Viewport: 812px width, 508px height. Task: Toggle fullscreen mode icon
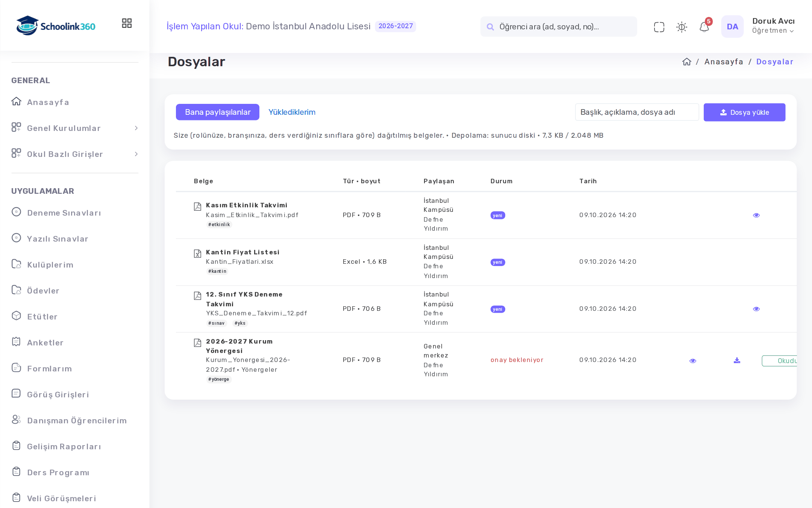click(659, 27)
